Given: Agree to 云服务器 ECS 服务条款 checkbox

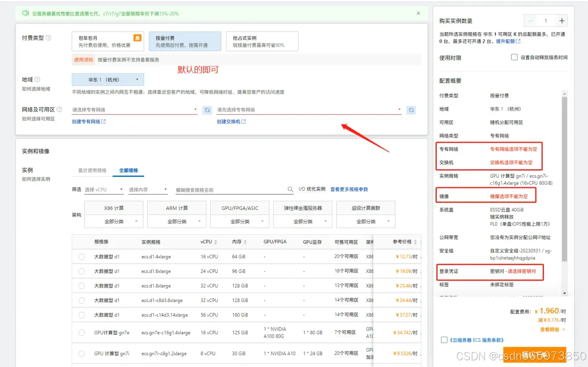Looking at the screenshot, I should pyautogui.click(x=444, y=340).
